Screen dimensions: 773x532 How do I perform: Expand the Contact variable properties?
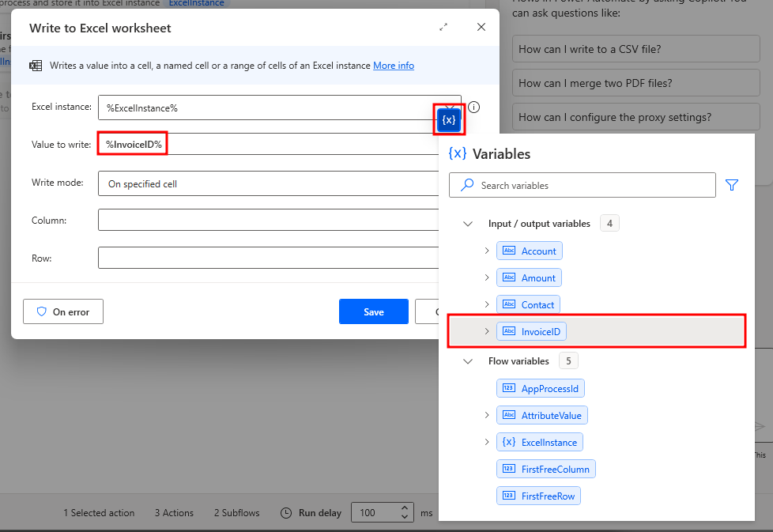tap(487, 304)
